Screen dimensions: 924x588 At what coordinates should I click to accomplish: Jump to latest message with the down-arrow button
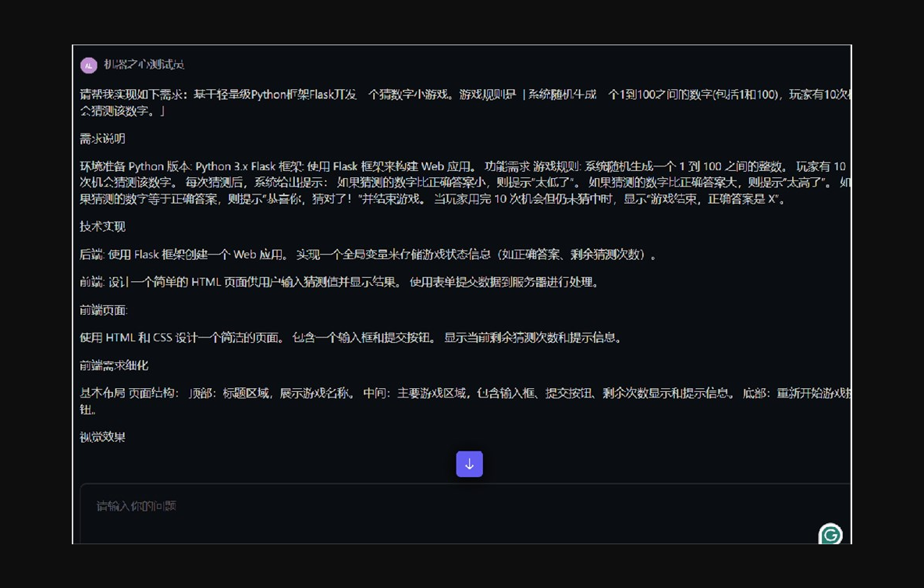(x=469, y=463)
